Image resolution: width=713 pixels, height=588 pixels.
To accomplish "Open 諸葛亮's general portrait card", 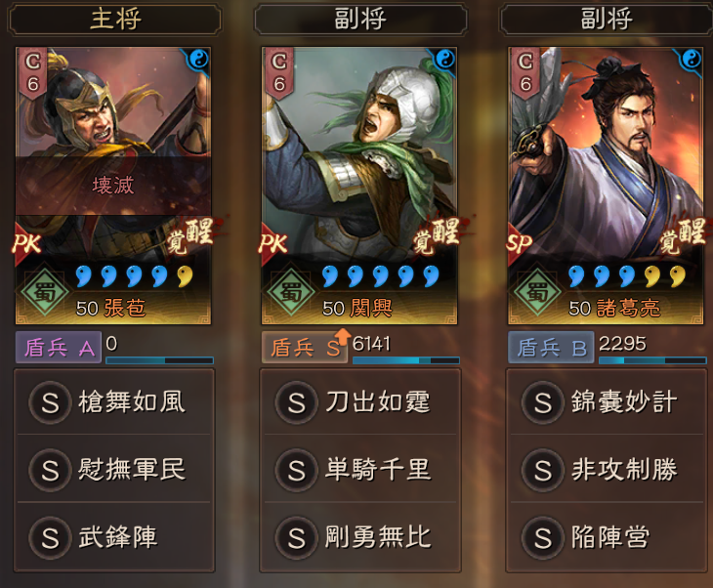I will tap(606, 186).
